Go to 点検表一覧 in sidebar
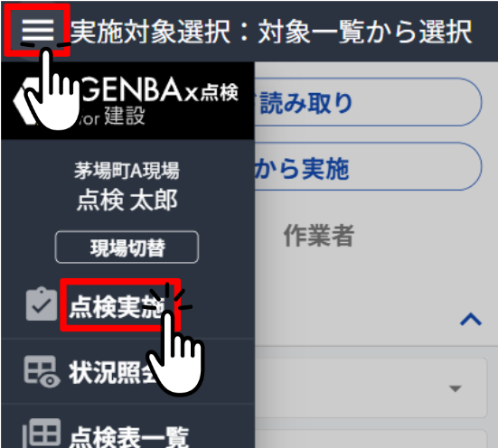 (129, 437)
